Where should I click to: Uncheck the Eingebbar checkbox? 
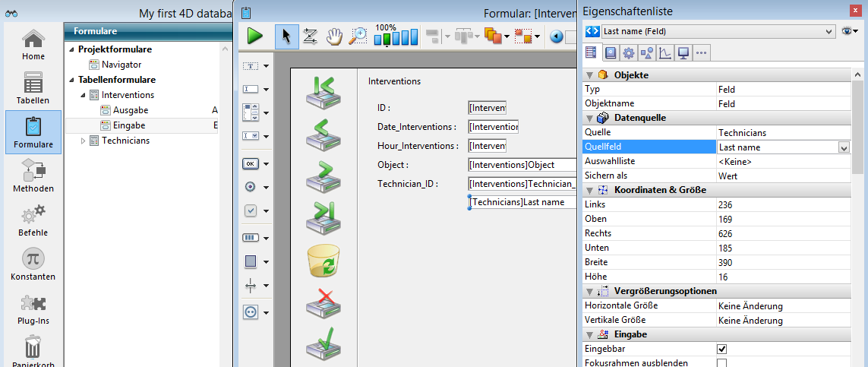pyautogui.click(x=722, y=349)
